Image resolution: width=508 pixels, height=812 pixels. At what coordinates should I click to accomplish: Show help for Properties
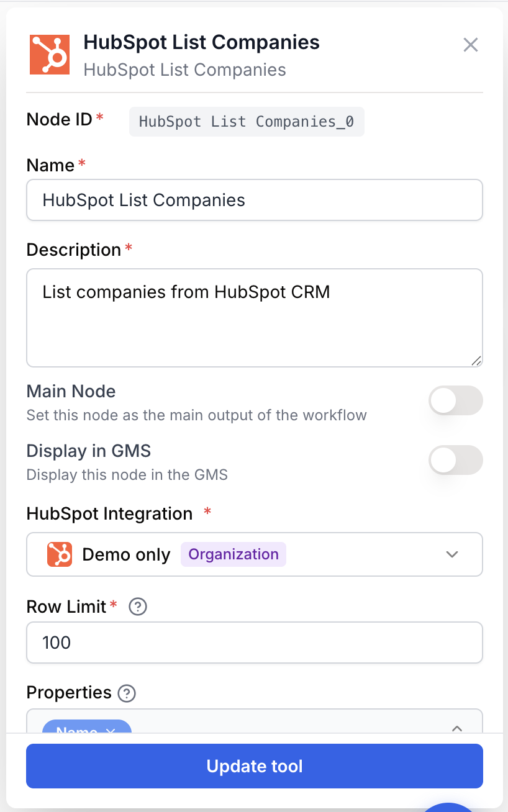127,693
